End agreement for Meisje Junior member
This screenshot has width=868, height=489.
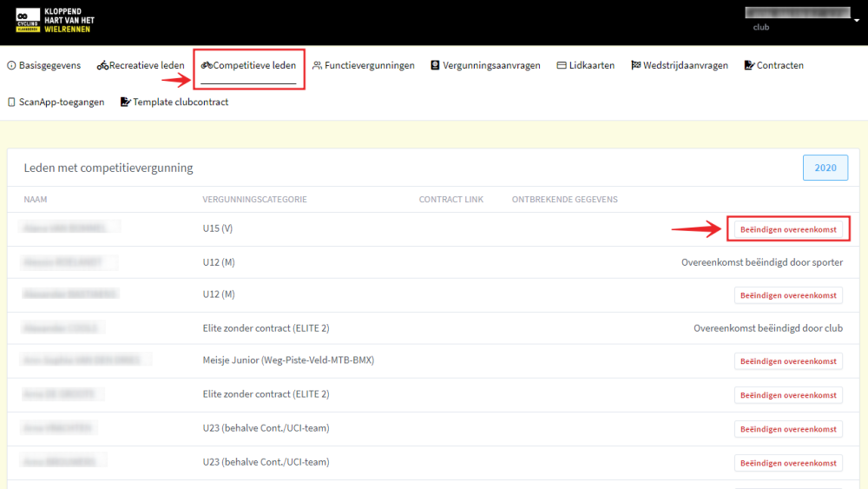[x=788, y=361]
